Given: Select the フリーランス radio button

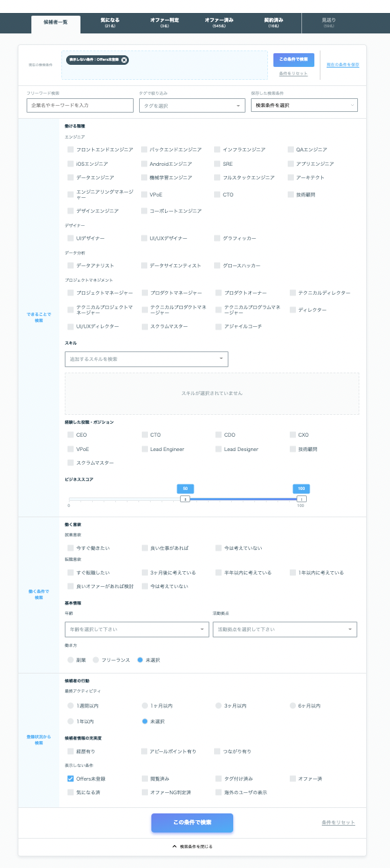Looking at the screenshot, I should (95, 660).
